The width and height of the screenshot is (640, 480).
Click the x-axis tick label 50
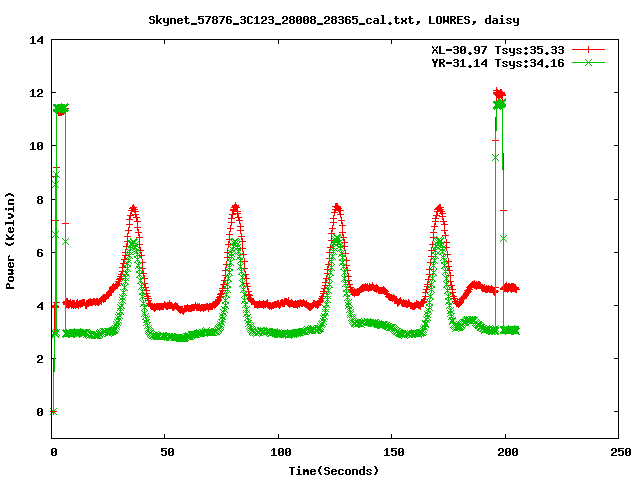167,452
